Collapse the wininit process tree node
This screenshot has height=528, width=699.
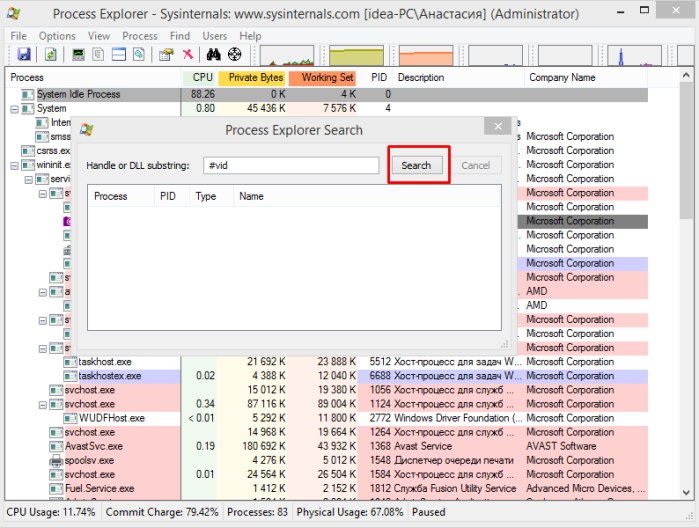(x=15, y=165)
